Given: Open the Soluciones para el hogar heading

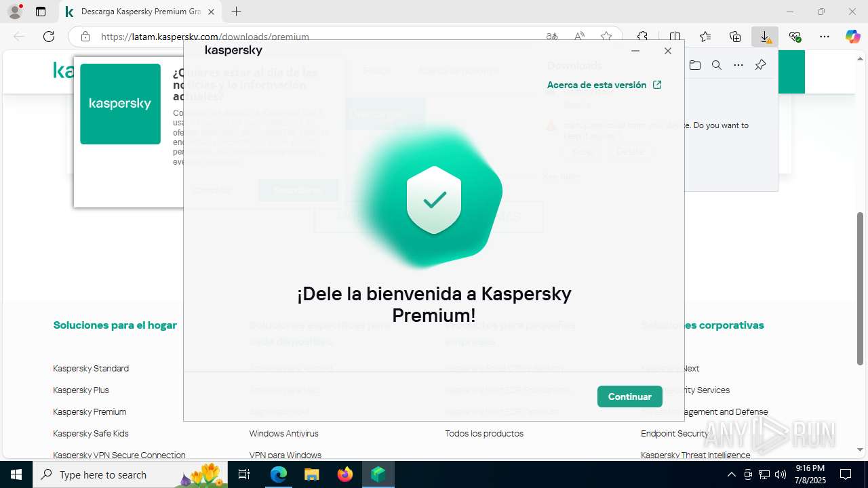Looking at the screenshot, I should pyautogui.click(x=115, y=325).
